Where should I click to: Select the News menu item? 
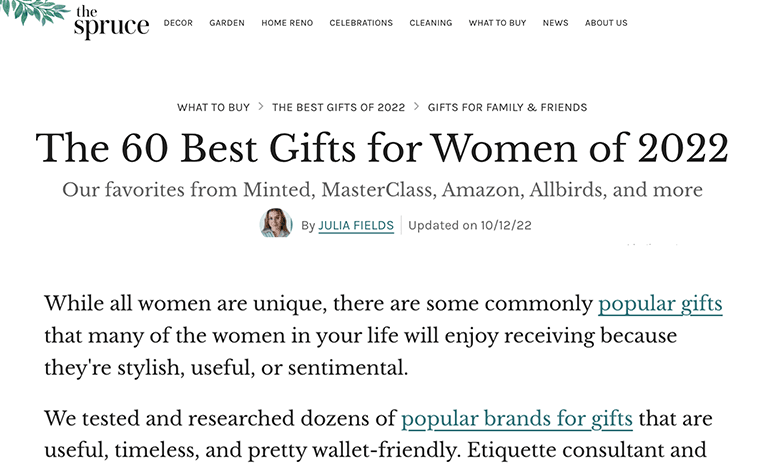(555, 23)
